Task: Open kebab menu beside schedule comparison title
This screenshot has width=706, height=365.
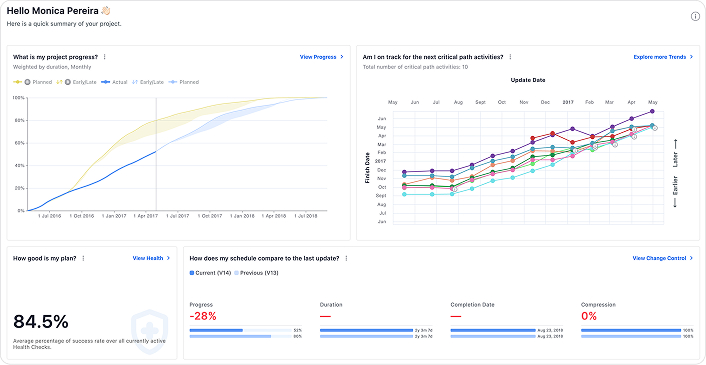Action: [346, 258]
